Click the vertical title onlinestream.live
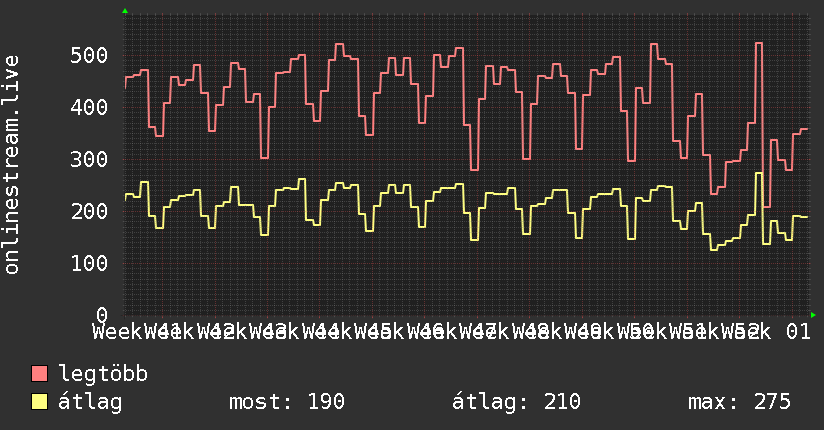The width and height of the screenshot is (824, 430). [11, 165]
